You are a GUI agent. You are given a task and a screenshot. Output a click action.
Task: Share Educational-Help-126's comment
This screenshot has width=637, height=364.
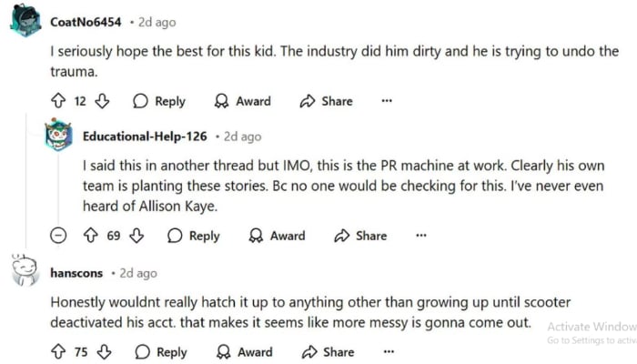pos(361,236)
